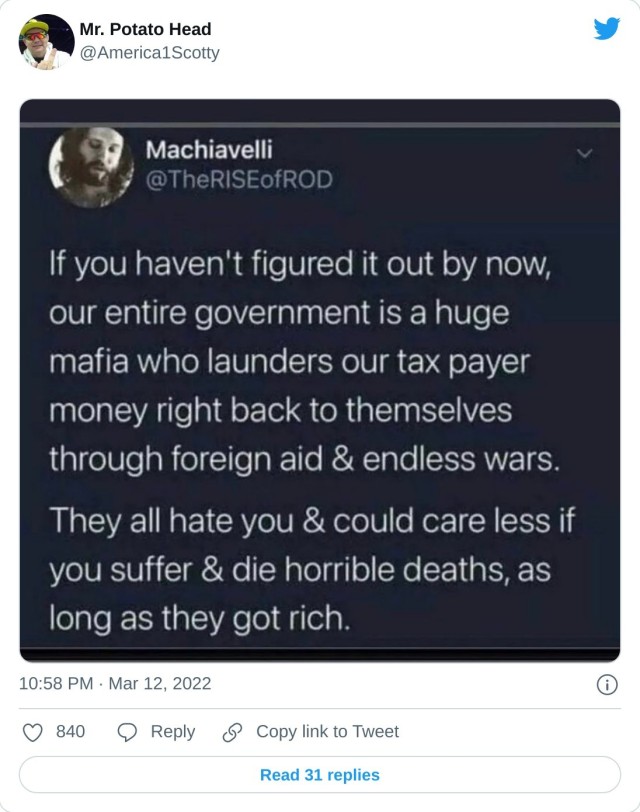
Task: Open the embedded tweet image
Action: [x=320, y=380]
